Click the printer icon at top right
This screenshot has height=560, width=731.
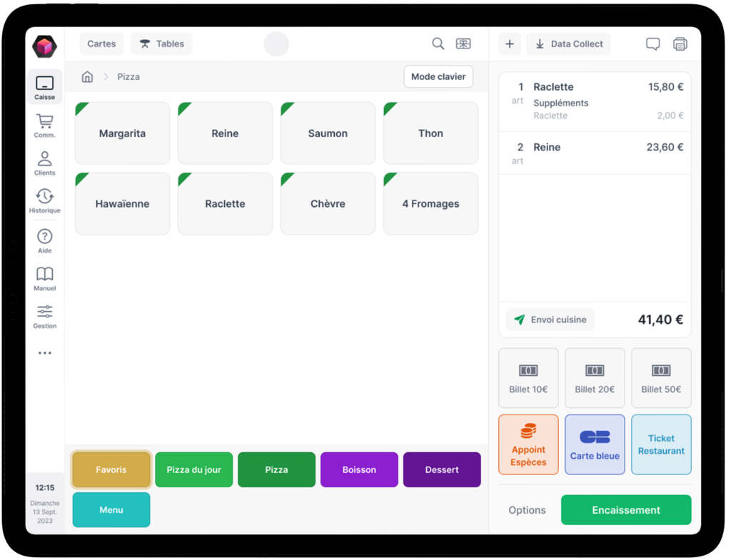pos(680,44)
